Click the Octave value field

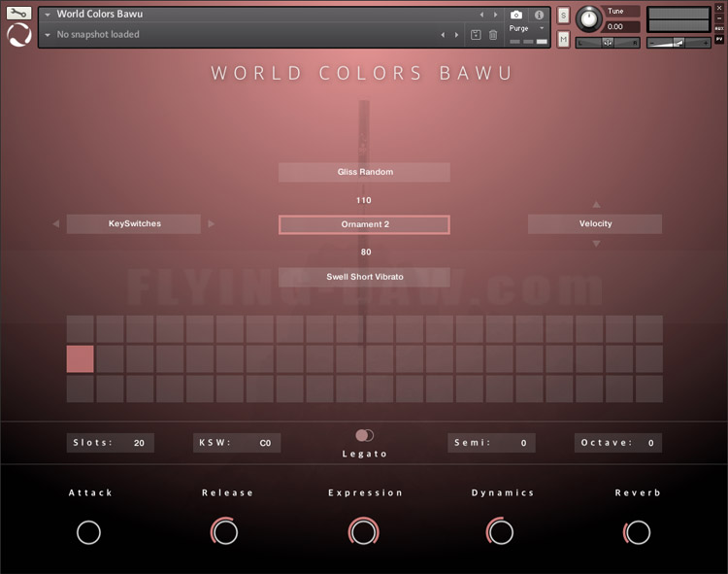coord(618,443)
